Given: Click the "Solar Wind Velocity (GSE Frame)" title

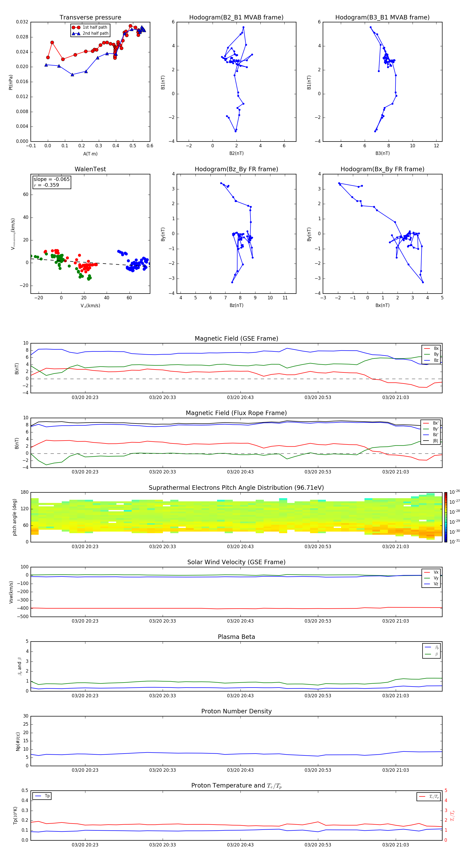Looking at the screenshot, I should coord(236,562).
